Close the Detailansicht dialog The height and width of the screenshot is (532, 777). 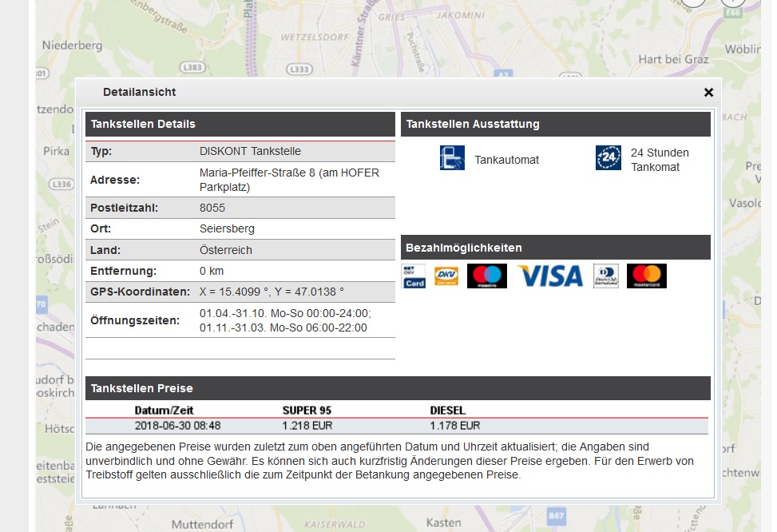point(708,93)
